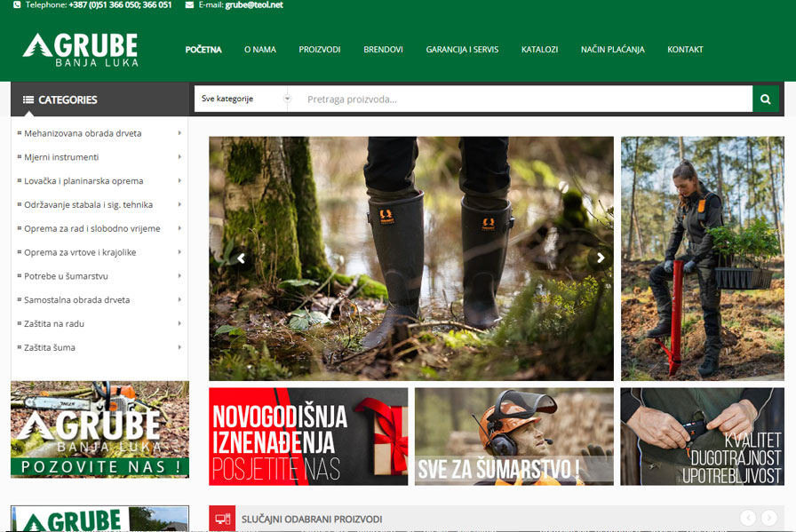Viewport: 796px width, 532px height.
Task: Open the Proizvodi menu item
Action: tap(319, 50)
